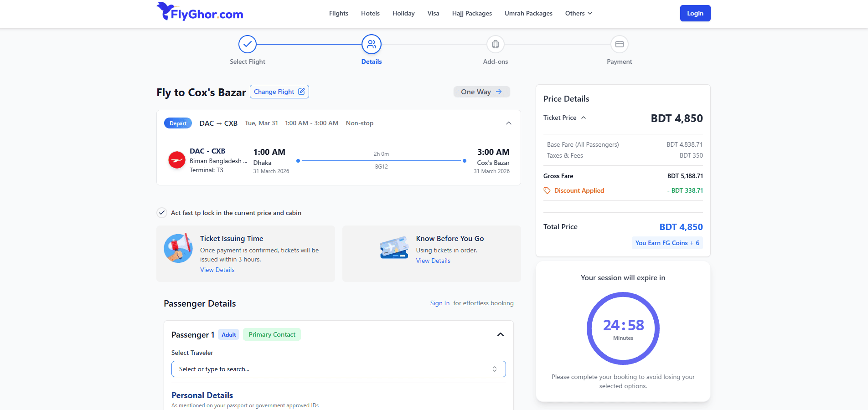This screenshot has width=868, height=410.
Task: Open View Details under Know Before You Go
Action: (x=433, y=261)
